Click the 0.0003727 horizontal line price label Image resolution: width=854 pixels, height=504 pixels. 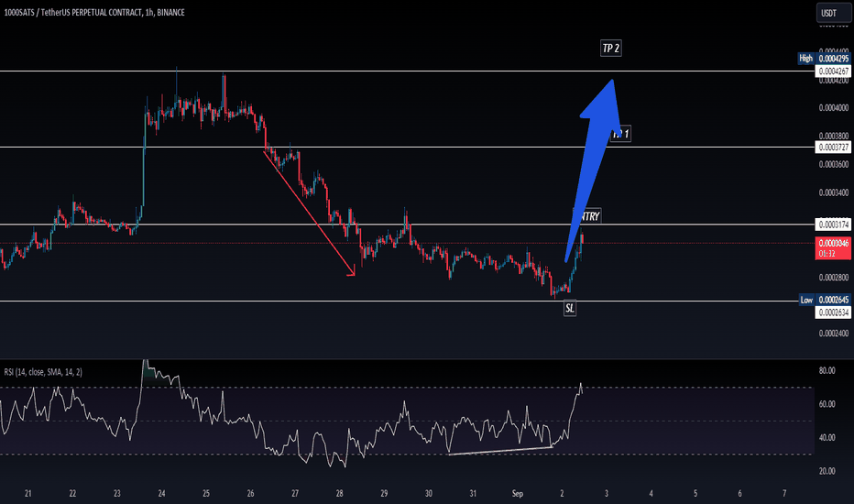click(833, 148)
